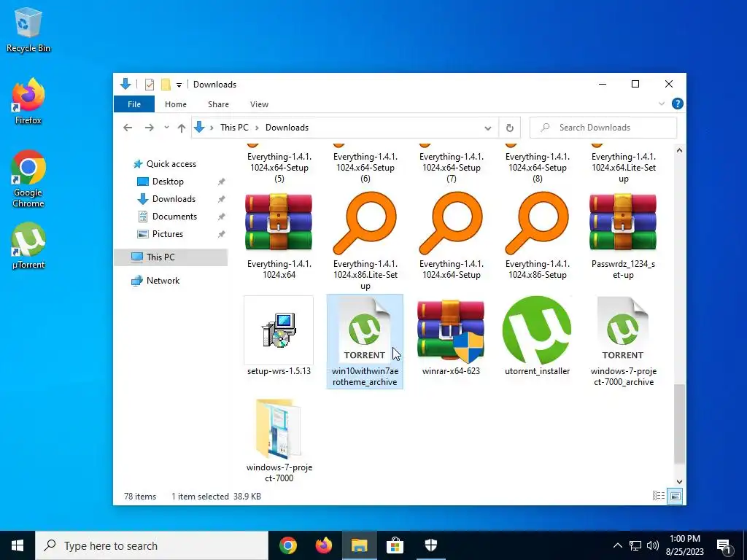Open the network status tray icon
747x560 pixels.
click(635, 545)
